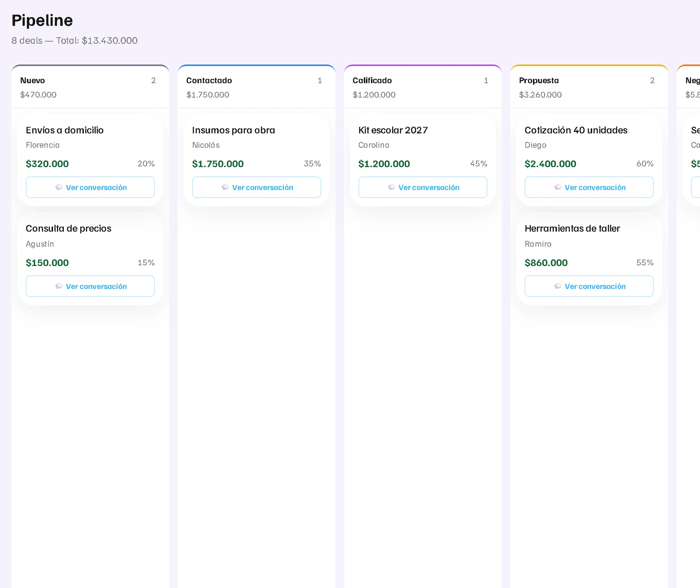Viewport: 700px width, 588px height.
Task: Select the Insumos para obra deal title
Action: (x=233, y=130)
